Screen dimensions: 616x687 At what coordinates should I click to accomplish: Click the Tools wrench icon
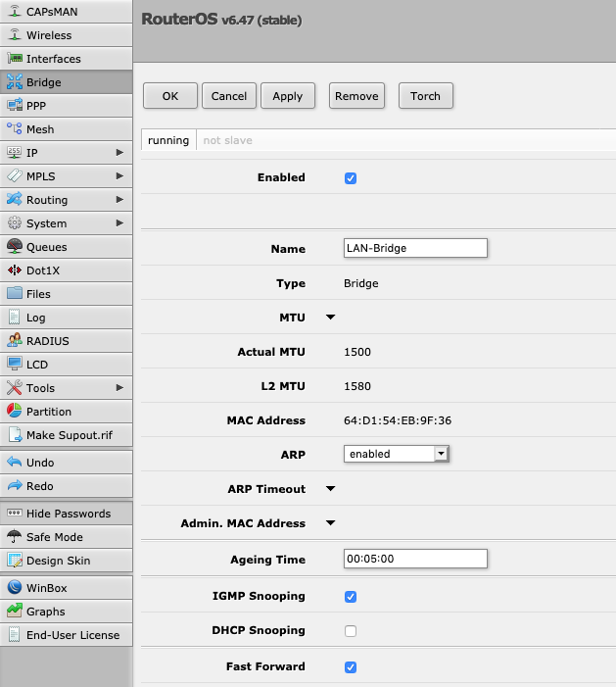15,388
